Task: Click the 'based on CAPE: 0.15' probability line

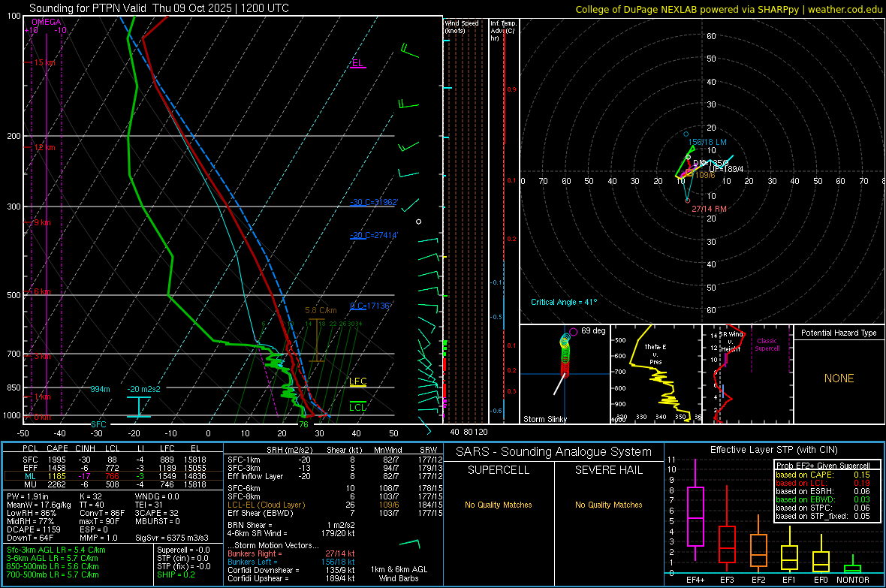Action: click(x=823, y=475)
